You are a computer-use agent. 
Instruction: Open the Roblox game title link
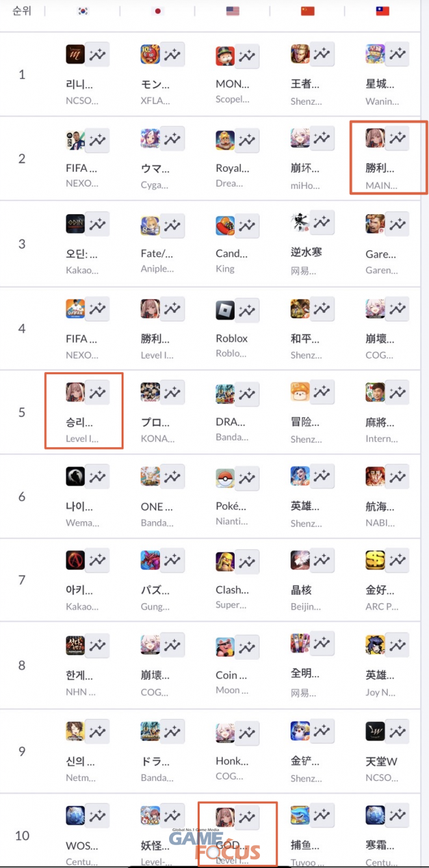coord(232,338)
